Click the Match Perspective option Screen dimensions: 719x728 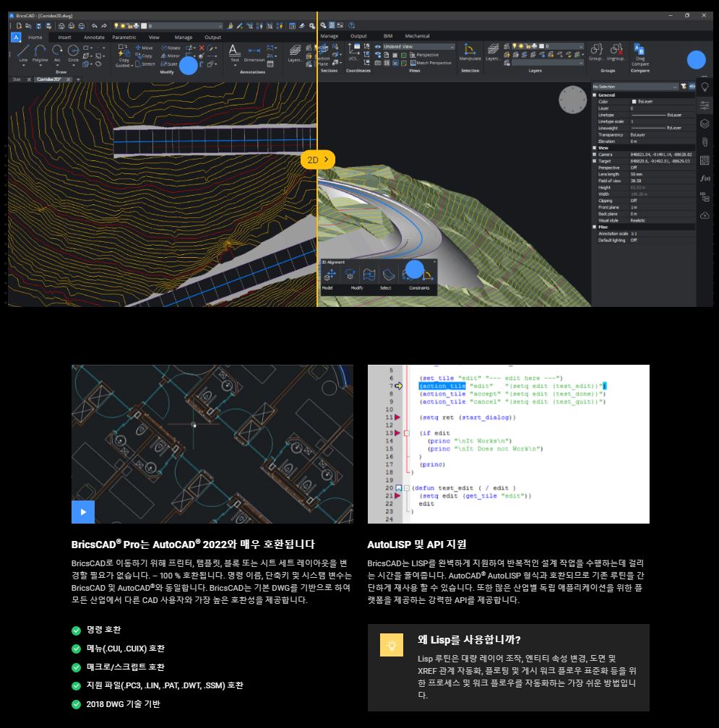(x=431, y=63)
